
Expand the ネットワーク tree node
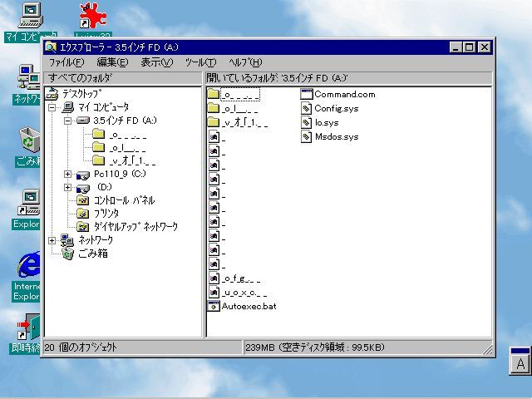pos(52,240)
